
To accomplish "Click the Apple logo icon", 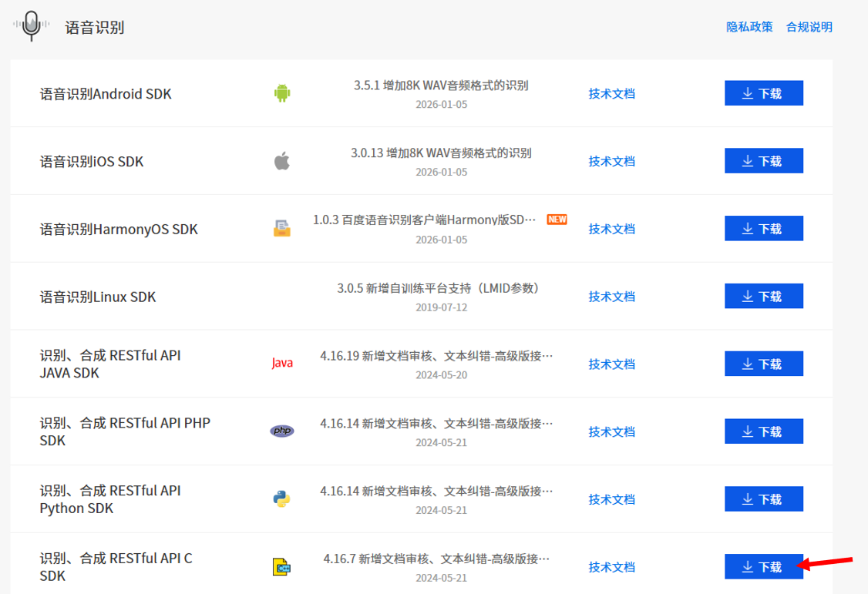I will 282,161.
